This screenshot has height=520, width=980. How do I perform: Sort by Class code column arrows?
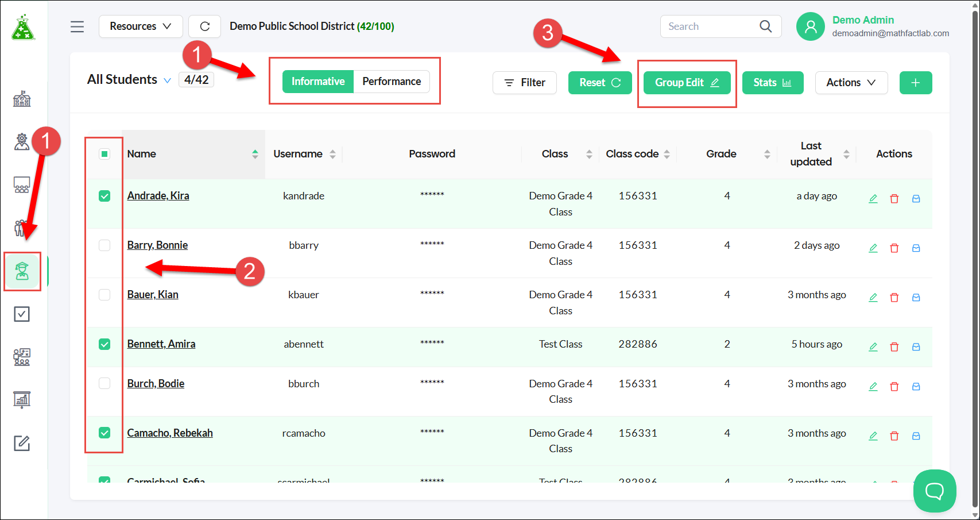coord(667,154)
